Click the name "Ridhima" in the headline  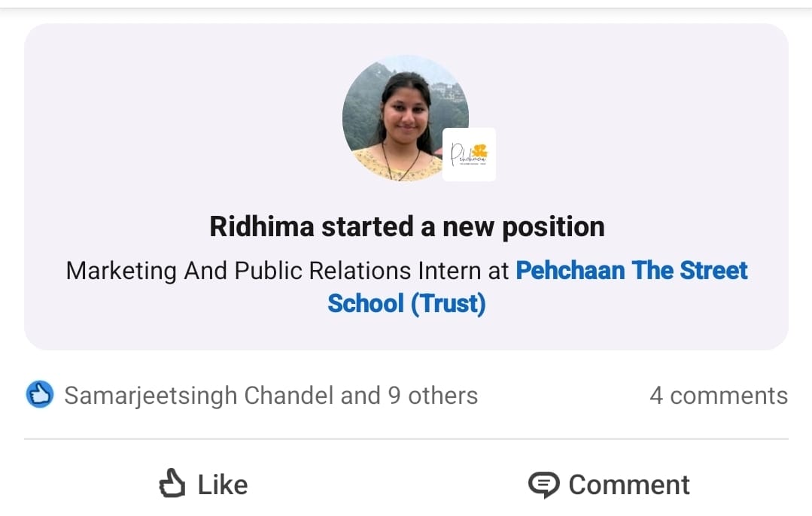(261, 226)
